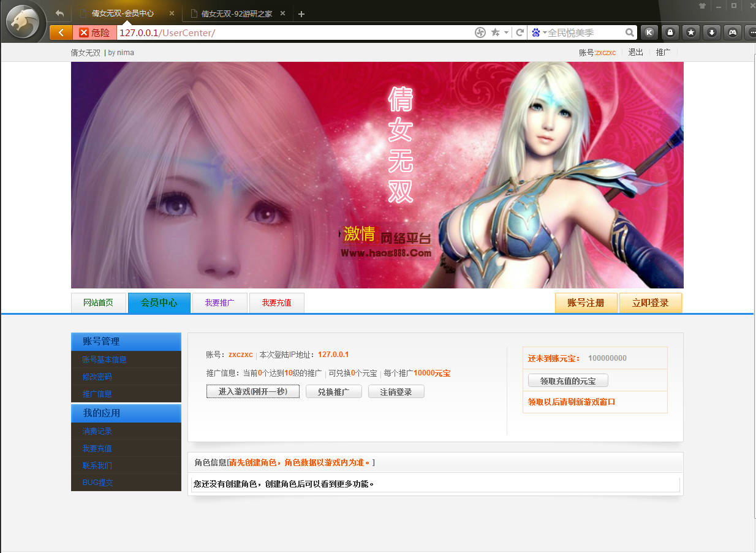Switch to the 倩女无双-92游研之家 tab
This screenshot has height=553, width=756.
pyautogui.click(x=236, y=13)
